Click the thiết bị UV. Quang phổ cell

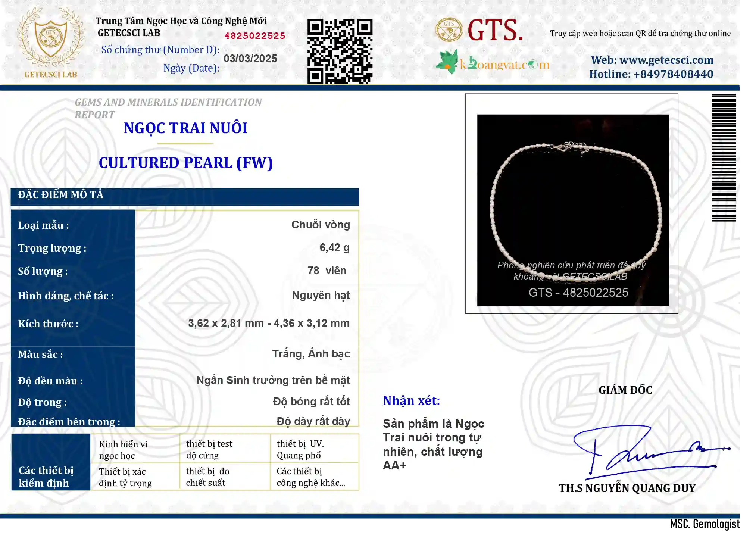(x=314, y=449)
